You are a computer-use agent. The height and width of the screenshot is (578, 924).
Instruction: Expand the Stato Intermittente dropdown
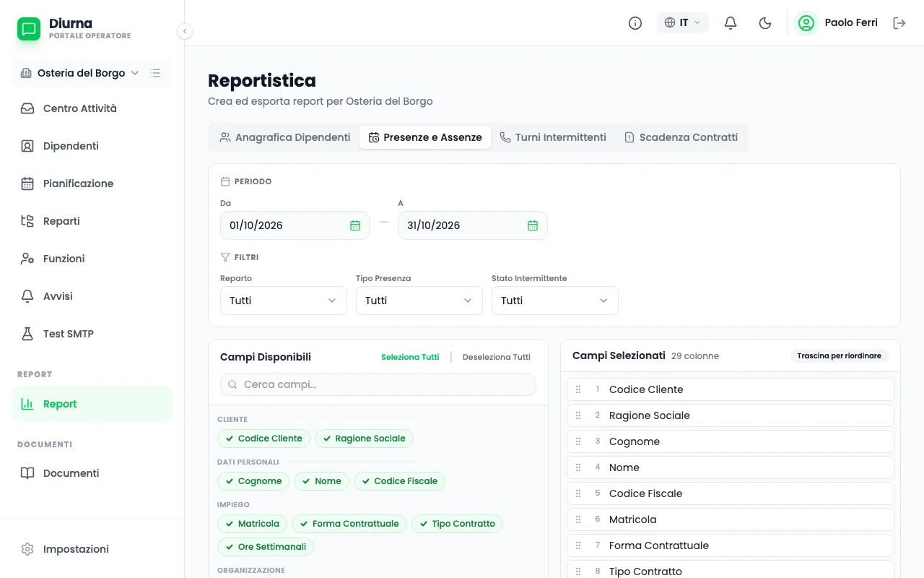tap(555, 301)
